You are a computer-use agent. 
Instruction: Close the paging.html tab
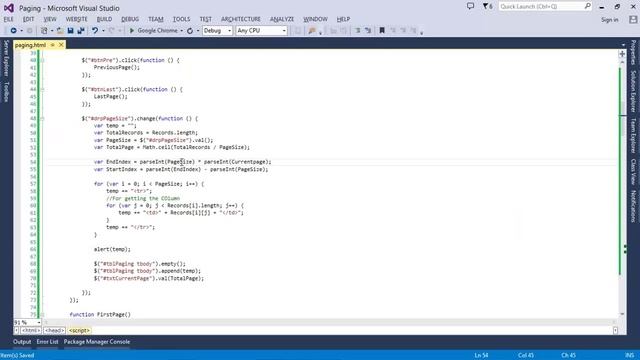[x=61, y=45]
